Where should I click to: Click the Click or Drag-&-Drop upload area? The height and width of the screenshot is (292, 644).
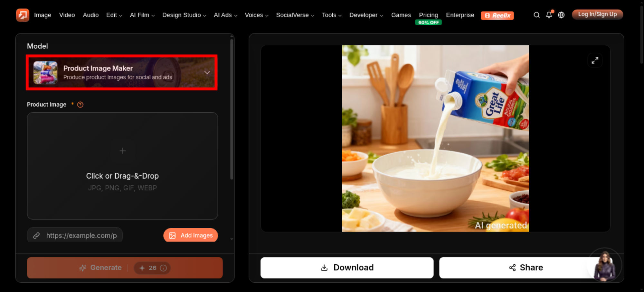click(122, 166)
